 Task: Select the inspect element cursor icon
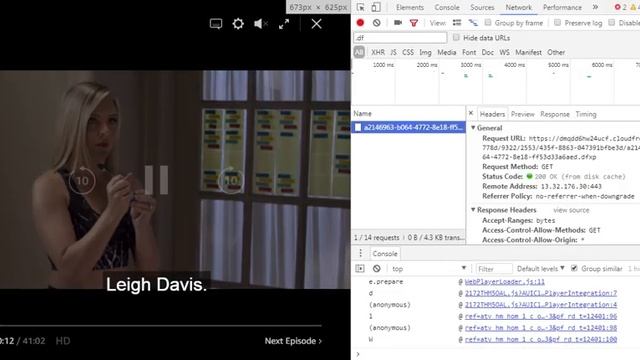[x=360, y=7]
